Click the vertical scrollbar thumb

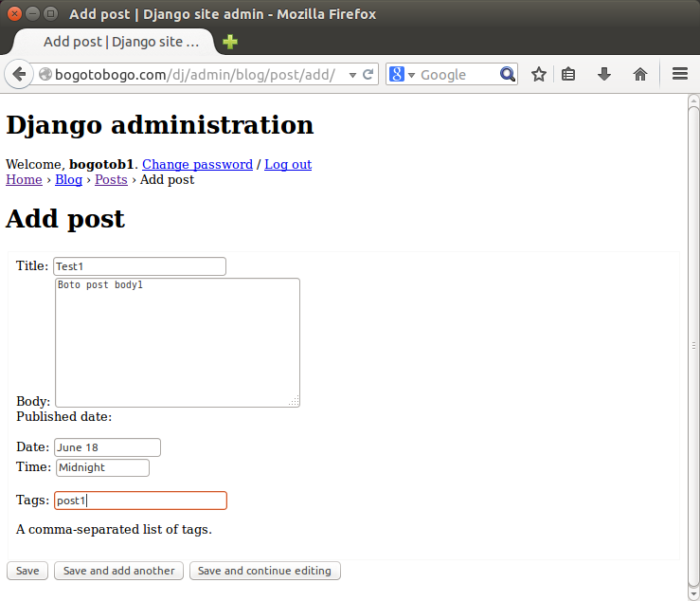click(693, 344)
